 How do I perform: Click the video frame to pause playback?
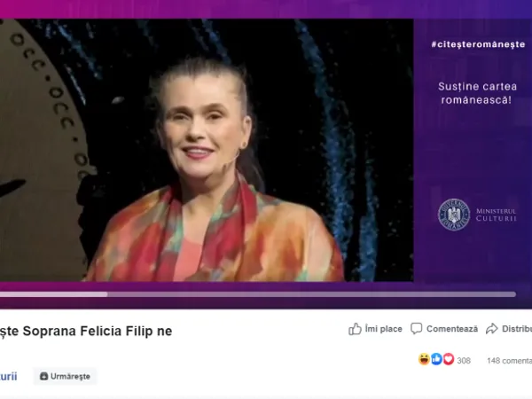click(207, 150)
